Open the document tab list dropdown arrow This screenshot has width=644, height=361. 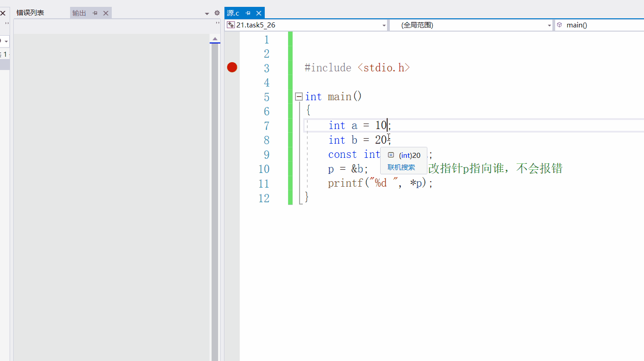[207, 14]
